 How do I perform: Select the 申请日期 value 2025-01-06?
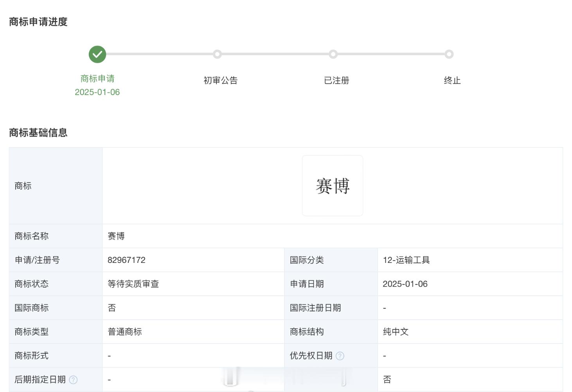(x=405, y=284)
